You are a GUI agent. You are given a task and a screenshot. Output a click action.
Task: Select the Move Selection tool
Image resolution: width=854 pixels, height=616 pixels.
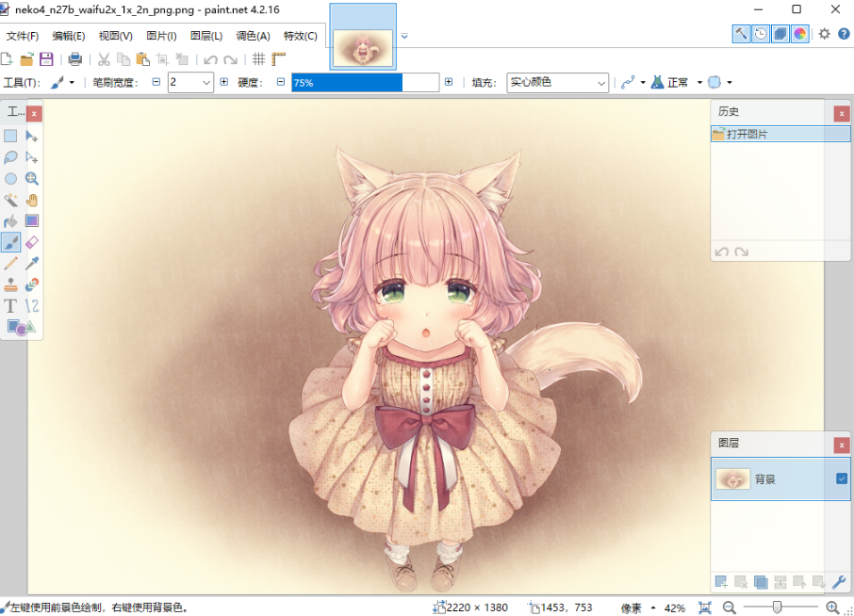pyautogui.click(x=32, y=157)
